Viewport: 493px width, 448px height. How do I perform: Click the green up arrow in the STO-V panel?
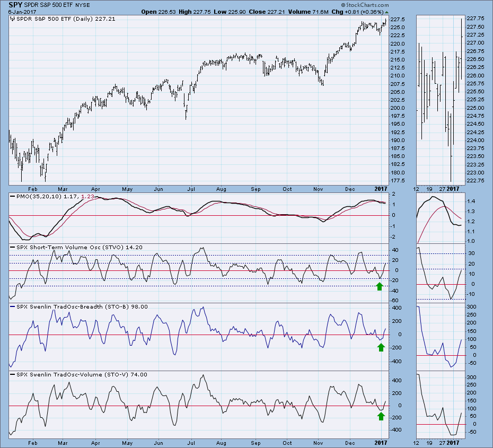click(381, 416)
